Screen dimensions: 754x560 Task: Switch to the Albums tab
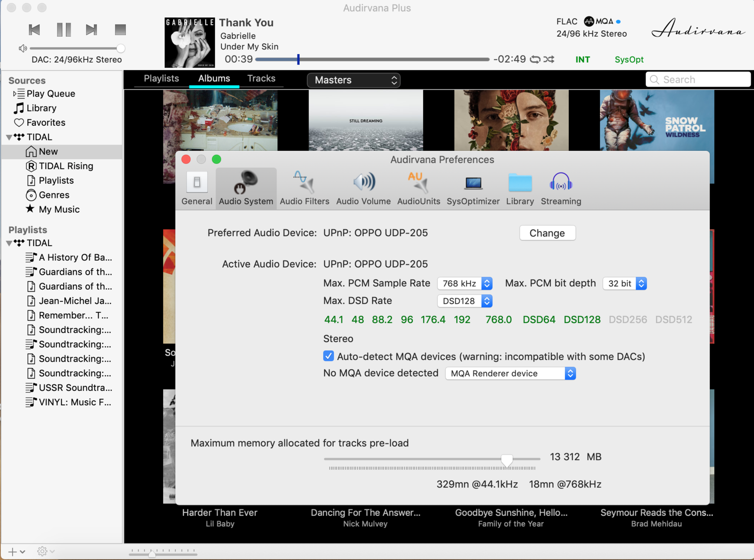(x=214, y=79)
